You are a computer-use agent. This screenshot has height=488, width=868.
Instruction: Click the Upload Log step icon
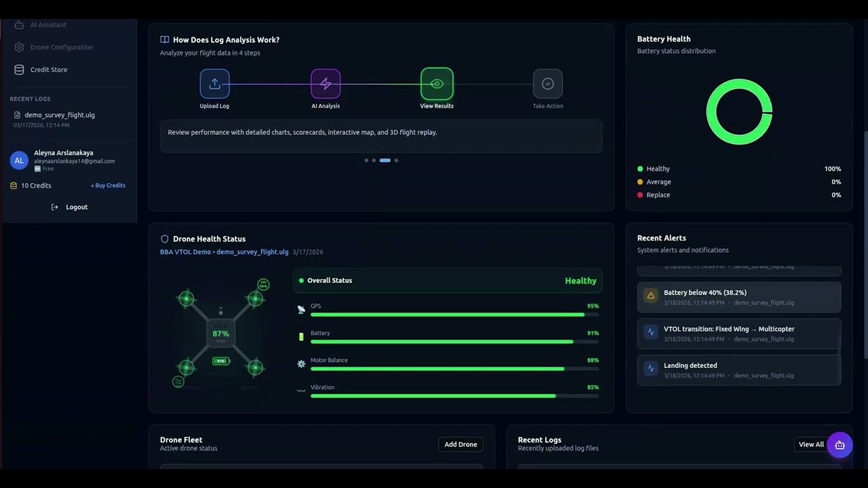pos(214,84)
